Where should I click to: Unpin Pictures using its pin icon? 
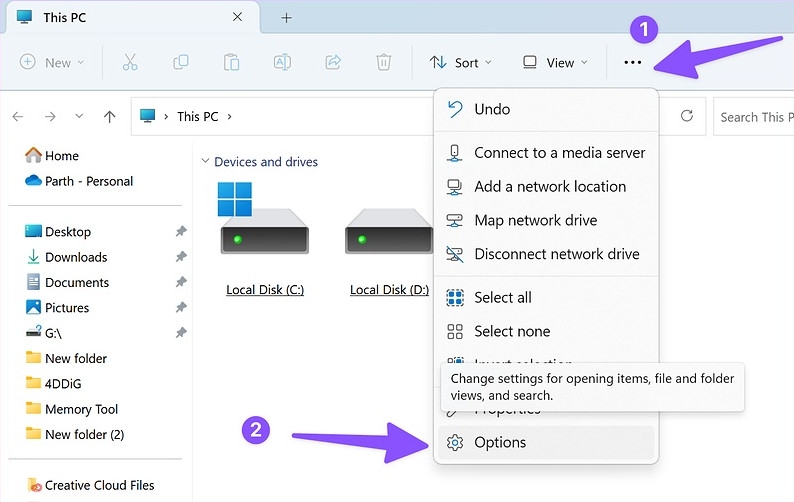tap(181, 307)
